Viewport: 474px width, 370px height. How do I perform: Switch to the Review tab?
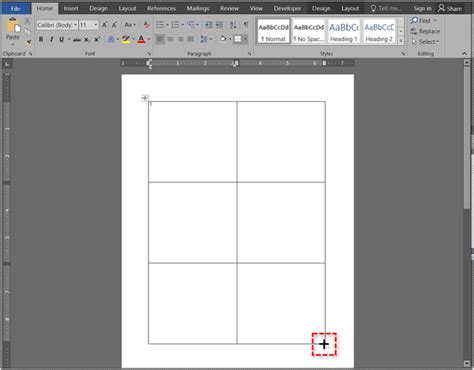click(x=229, y=8)
